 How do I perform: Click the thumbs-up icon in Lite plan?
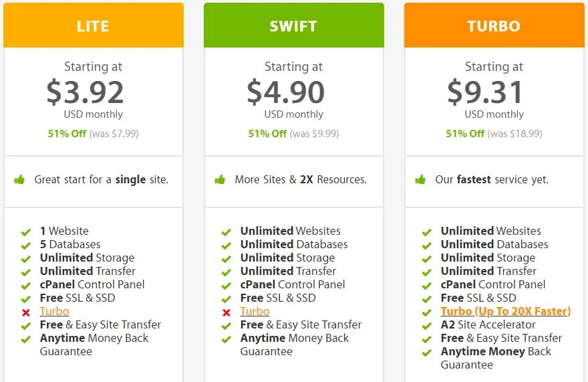click(19, 180)
